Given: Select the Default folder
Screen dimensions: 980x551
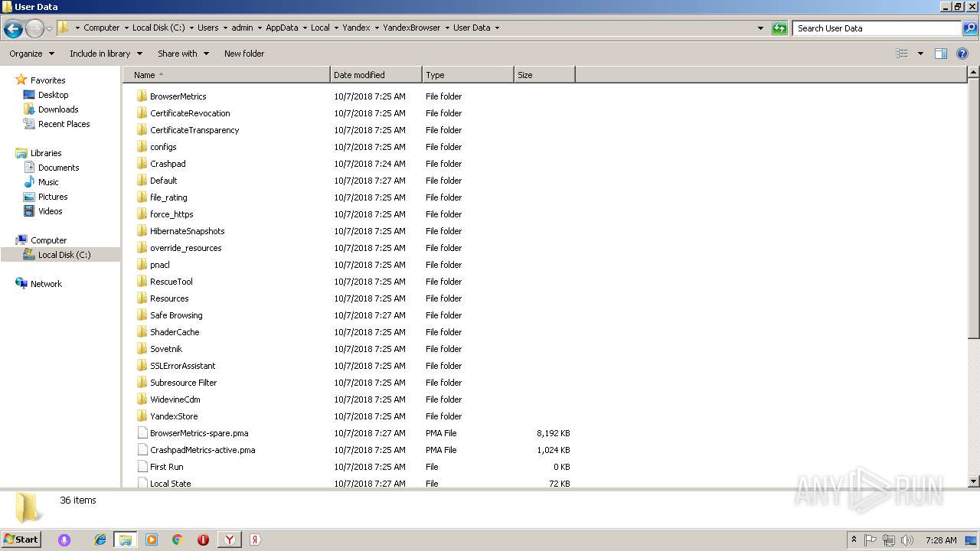Looking at the screenshot, I should pos(163,181).
